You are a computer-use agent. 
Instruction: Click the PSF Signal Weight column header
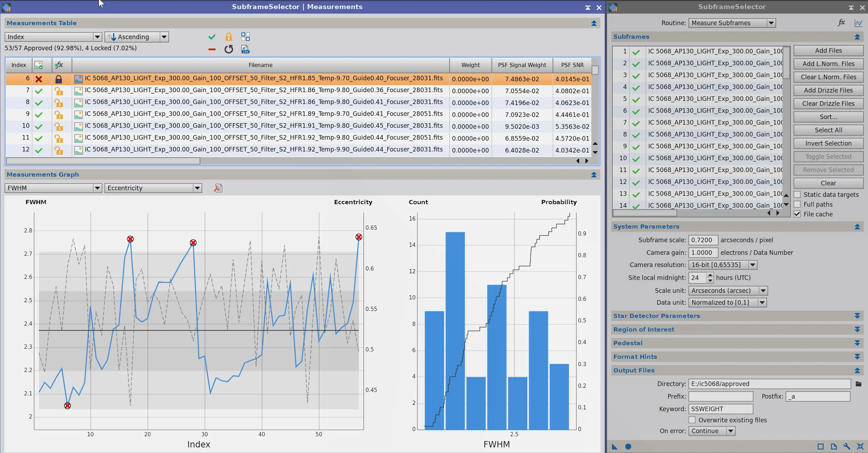tap(522, 65)
